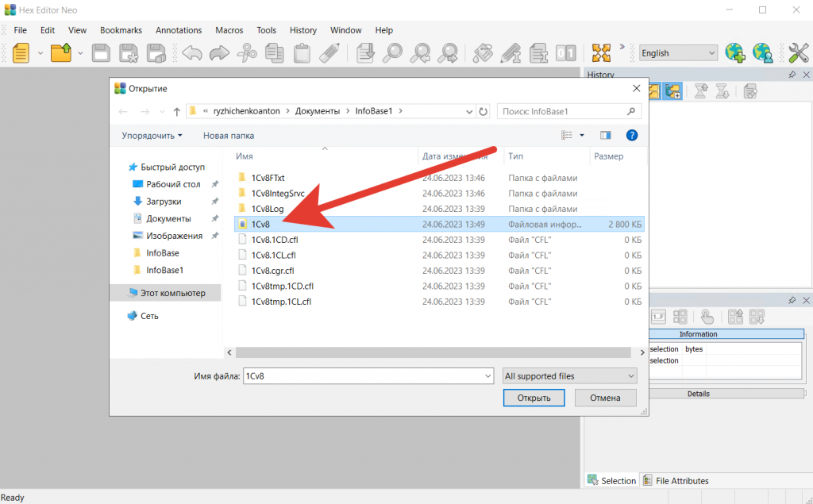Go up one folder level arrow

pyautogui.click(x=177, y=111)
